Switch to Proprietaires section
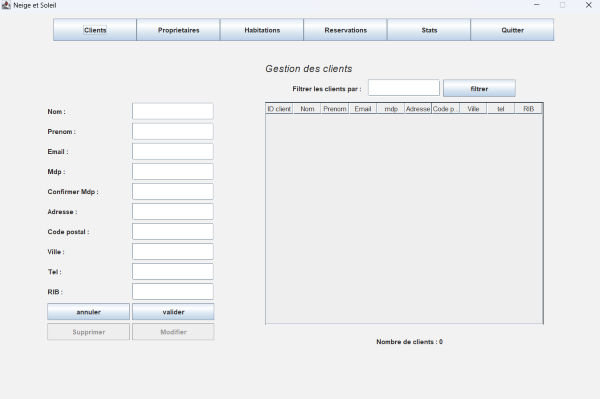Viewport: 600px width, 399px height. click(178, 30)
